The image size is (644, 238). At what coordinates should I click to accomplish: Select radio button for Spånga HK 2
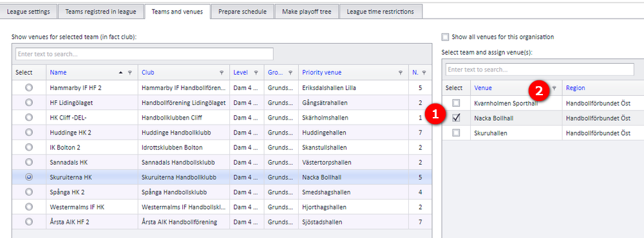pyautogui.click(x=29, y=192)
